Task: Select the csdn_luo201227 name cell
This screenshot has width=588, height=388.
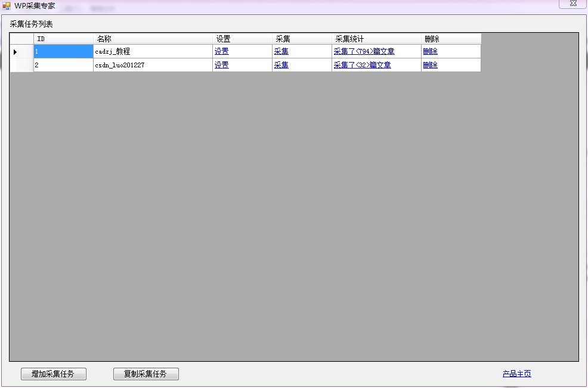Action: point(153,66)
